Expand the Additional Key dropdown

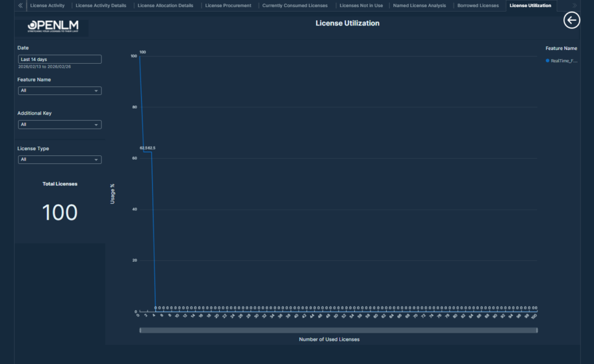(x=60, y=125)
